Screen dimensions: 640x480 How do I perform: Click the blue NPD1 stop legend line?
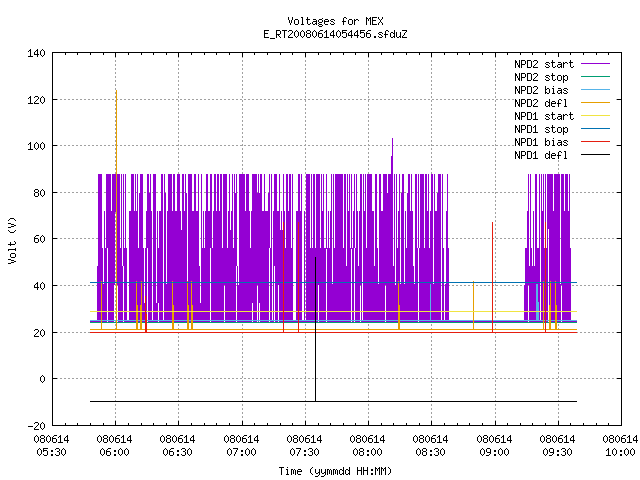point(596,129)
